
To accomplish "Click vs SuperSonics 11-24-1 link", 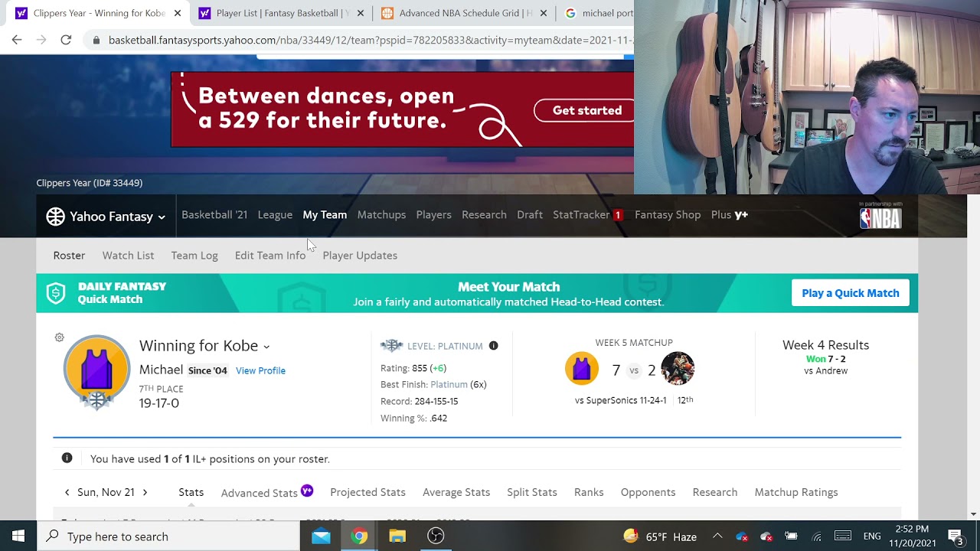I will pos(621,400).
